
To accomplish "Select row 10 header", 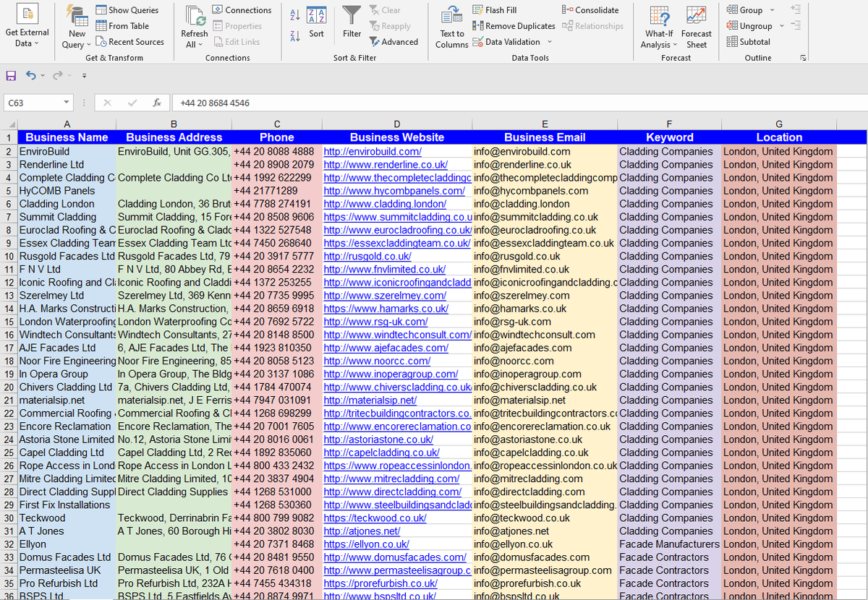I will point(9,256).
